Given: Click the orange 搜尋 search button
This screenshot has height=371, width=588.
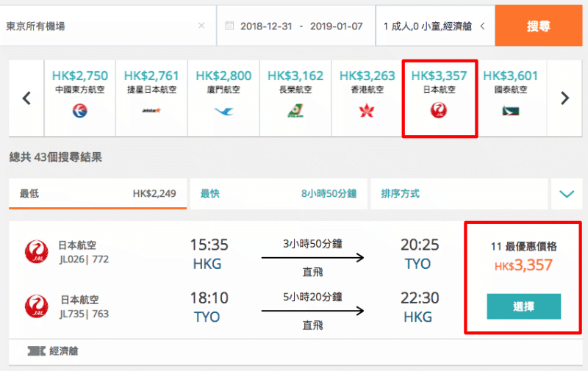Looking at the screenshot, I should point(539,26).
